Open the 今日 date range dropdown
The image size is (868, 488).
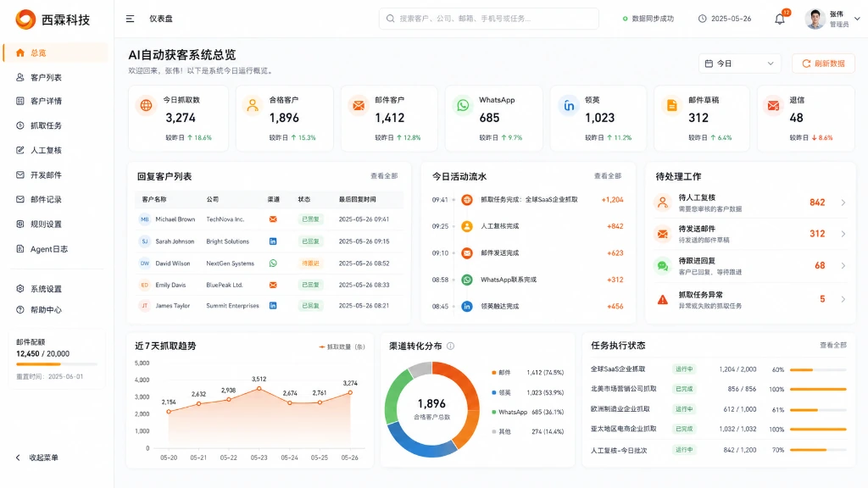tap(739, 64)
